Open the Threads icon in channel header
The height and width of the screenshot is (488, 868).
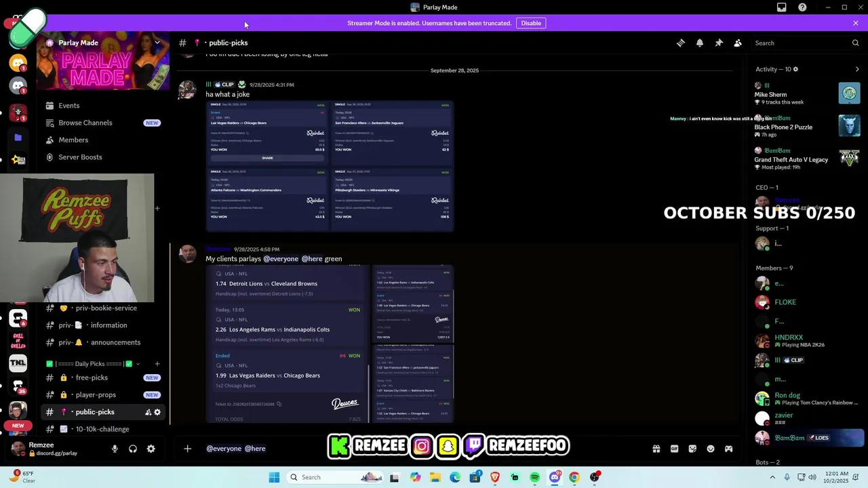click(x=681, y=43)
